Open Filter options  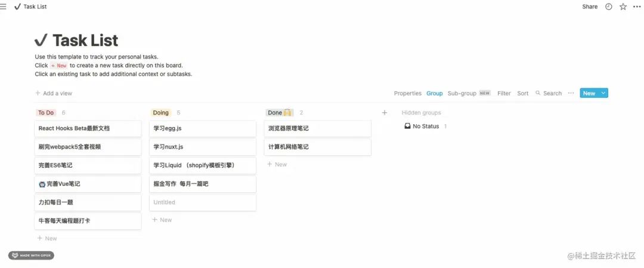(x=504, y=93)
